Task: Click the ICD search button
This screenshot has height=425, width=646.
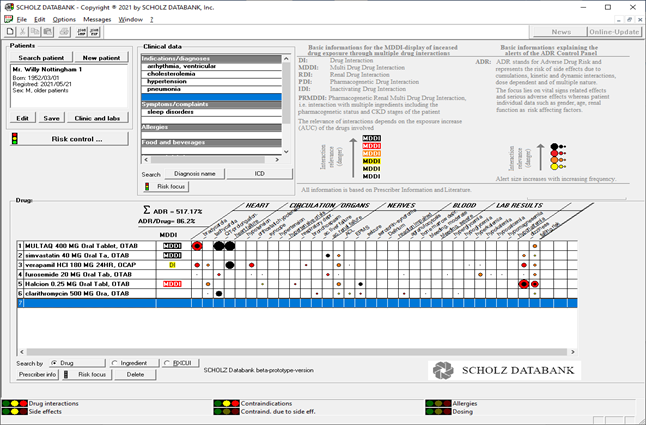Action: click(x=260, y=174)
